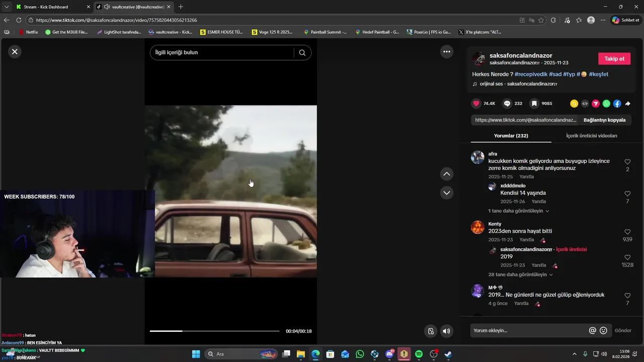Open the browser extensions icon
Screen dimensions: 644x362
(x=553, y=20)
